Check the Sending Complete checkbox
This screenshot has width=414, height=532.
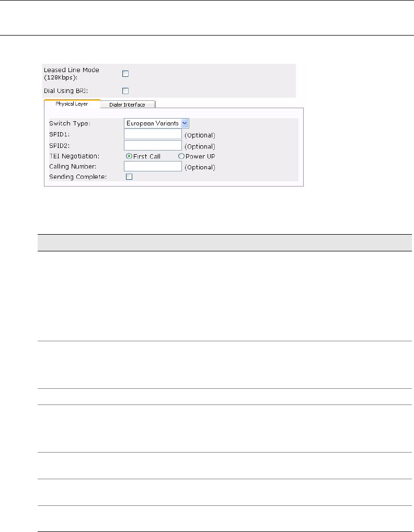pyautogui.click(x=129, y=177)
